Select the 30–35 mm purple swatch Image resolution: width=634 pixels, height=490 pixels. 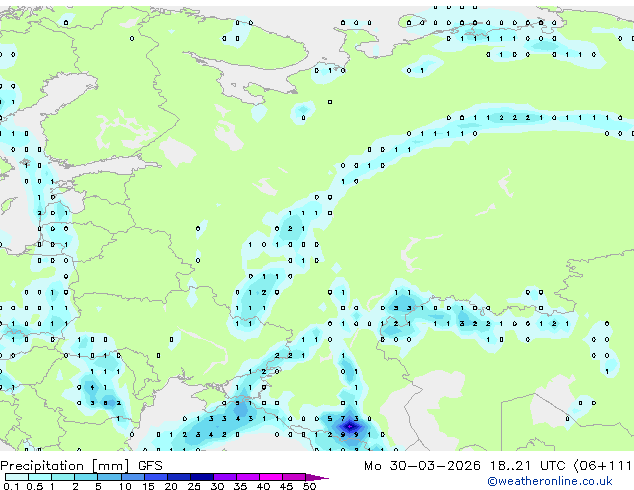pos(225,477)
